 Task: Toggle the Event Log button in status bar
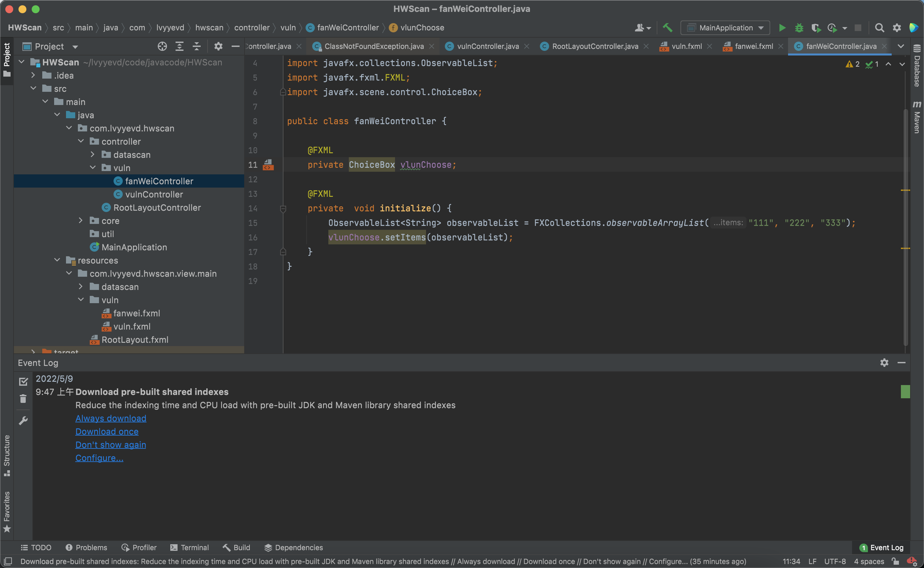[881, 547]
